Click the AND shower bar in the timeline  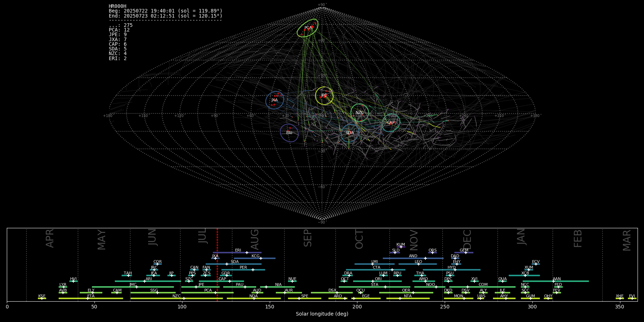coord(413,258)
